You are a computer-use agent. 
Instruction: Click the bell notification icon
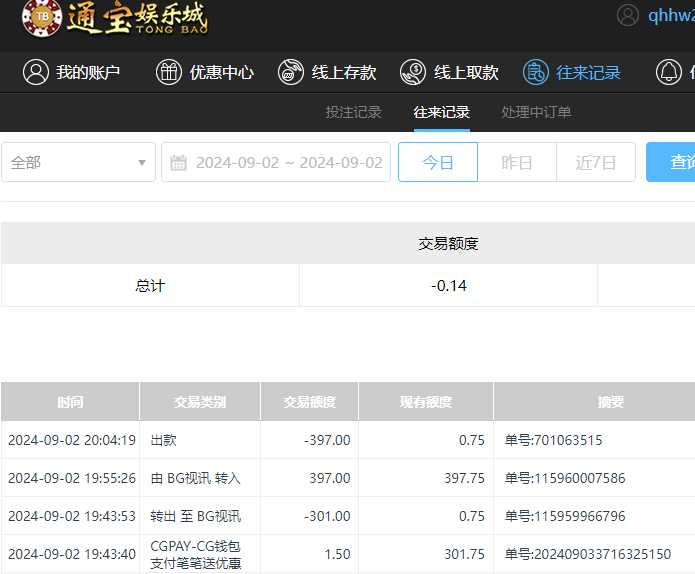point(669,72)
